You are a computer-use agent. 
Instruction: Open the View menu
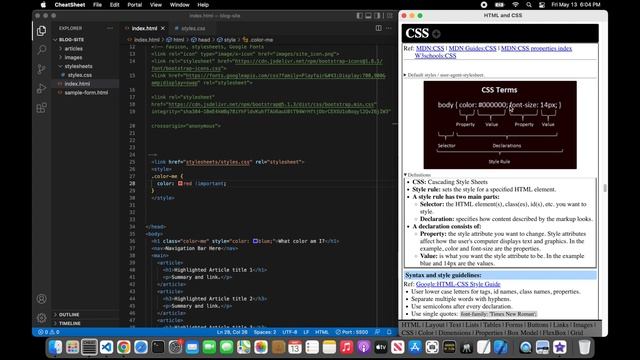point(156,5)
